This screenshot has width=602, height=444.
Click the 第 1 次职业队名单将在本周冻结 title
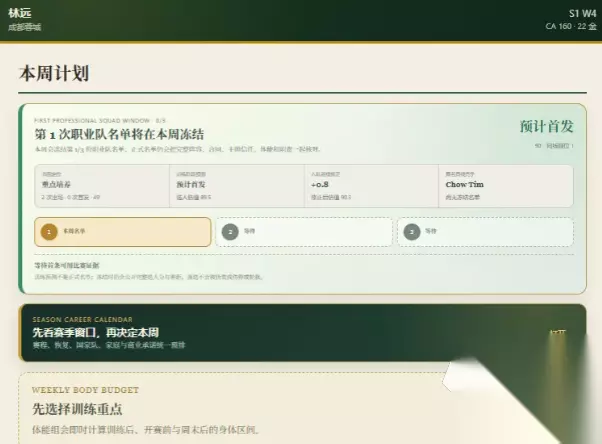[x=119, y=134]
